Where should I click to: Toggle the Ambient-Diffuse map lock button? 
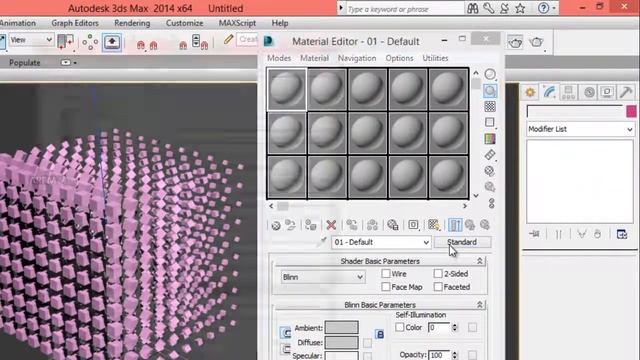coord(380,335)
